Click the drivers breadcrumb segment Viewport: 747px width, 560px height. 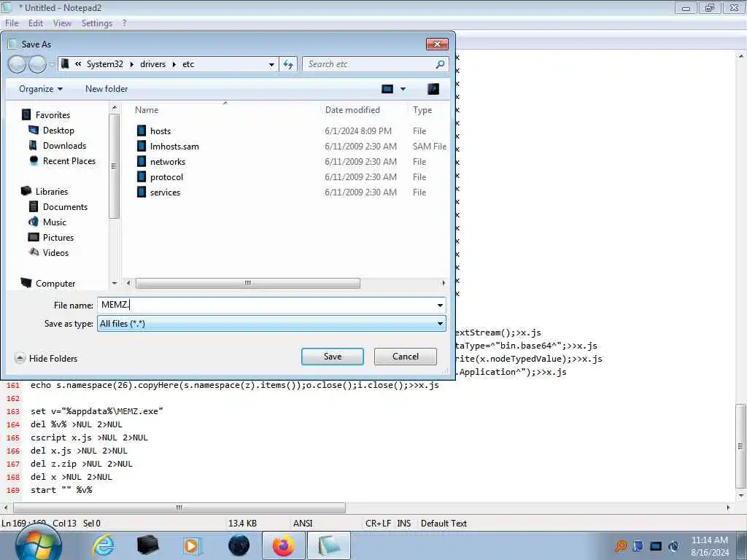point(153,64)
